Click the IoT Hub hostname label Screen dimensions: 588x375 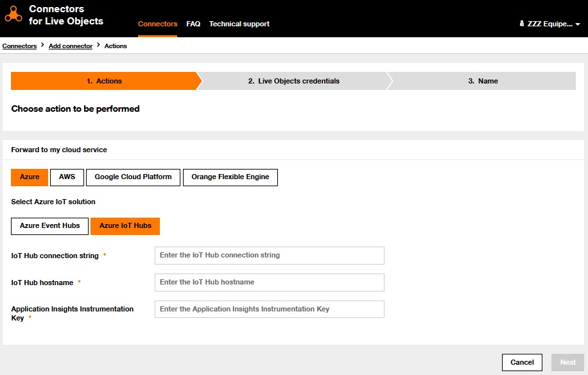42,283
